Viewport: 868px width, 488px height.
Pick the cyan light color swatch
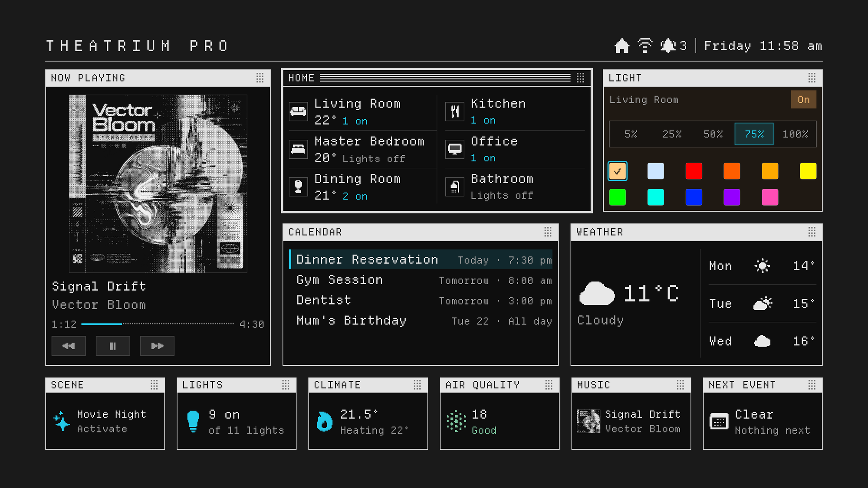point(655,197)
